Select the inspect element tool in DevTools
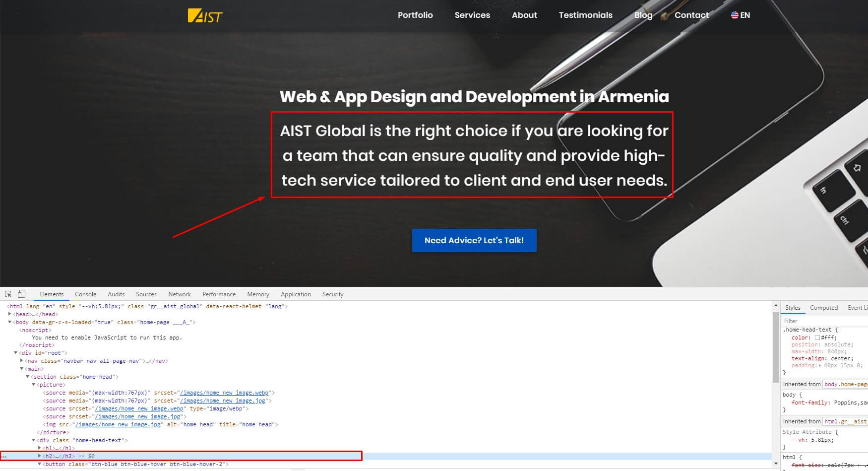 pyautogui.click(x=8, y=294)
